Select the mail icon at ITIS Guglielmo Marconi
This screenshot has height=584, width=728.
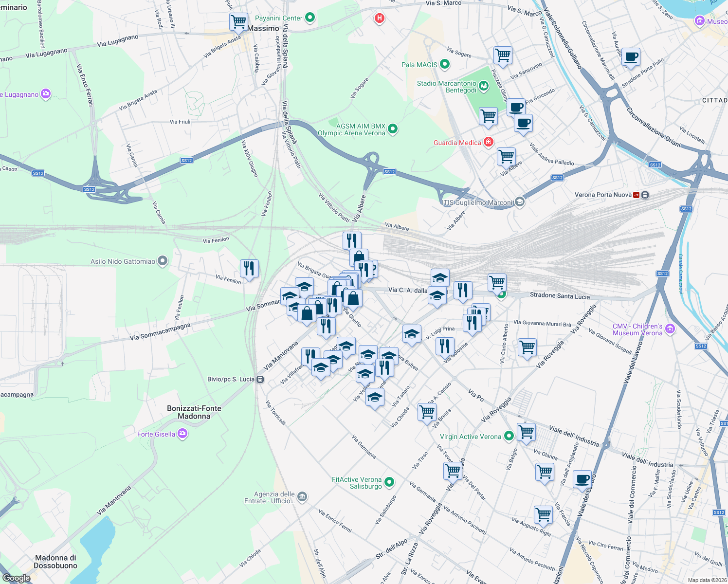point(519,201)
